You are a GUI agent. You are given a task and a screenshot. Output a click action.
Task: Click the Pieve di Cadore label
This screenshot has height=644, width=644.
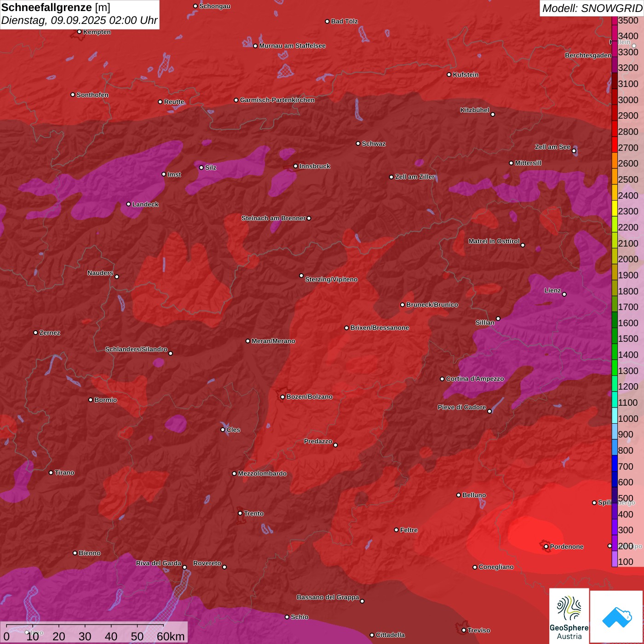click(x=462, y=407)
